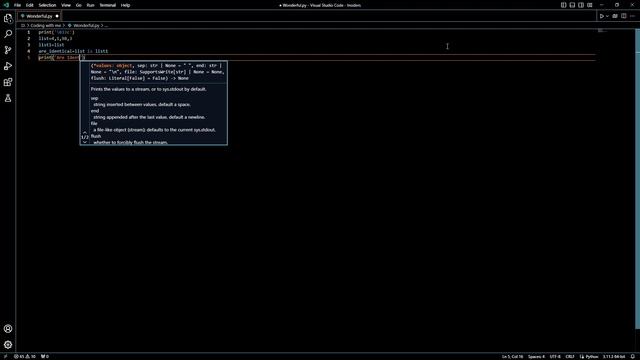Click line number 2 in the gutter
The height and width of the screenshot is (360, 640).
click(x=29, y=38)
